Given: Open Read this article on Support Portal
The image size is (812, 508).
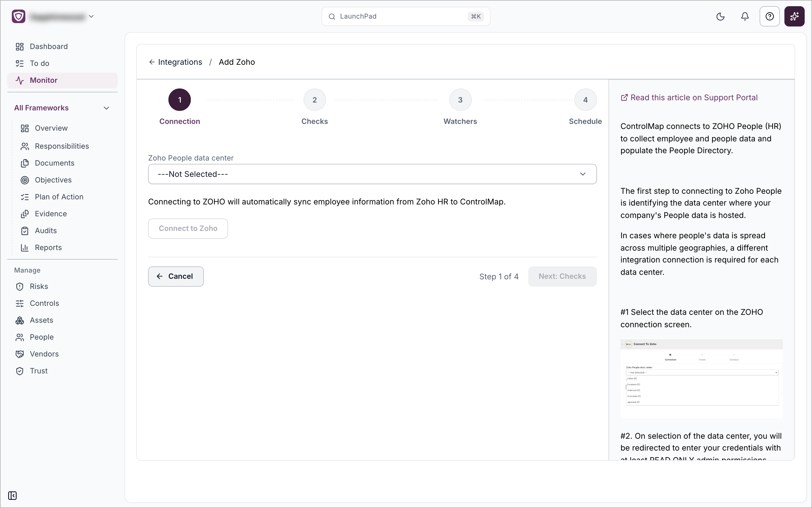Looking at the screenshot, I should tap(689, 97).
